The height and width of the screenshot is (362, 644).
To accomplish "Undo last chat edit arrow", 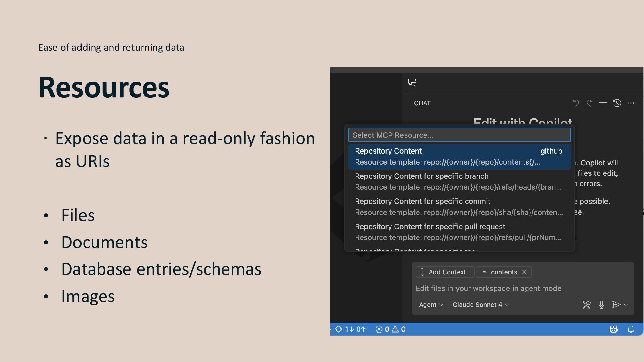I will pos(576,103).
